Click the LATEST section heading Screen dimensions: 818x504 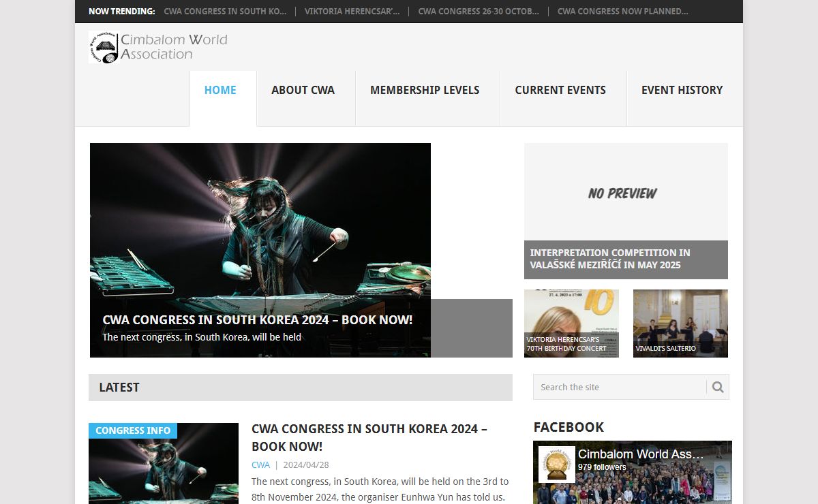tap(119, 388)
